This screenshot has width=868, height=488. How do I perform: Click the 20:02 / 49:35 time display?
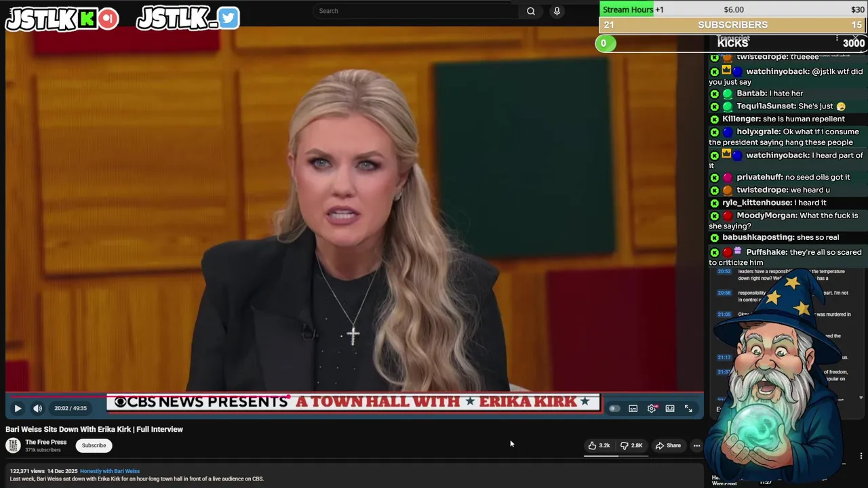(x=71, y=409)
